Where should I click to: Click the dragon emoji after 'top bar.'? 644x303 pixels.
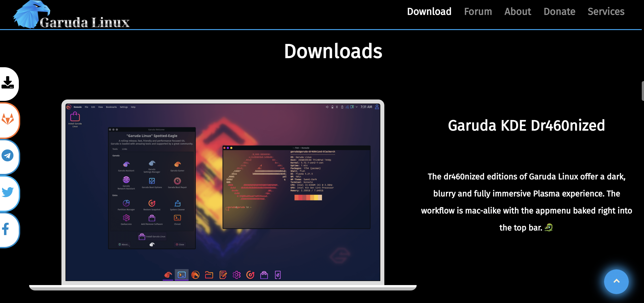pos(548,227)
